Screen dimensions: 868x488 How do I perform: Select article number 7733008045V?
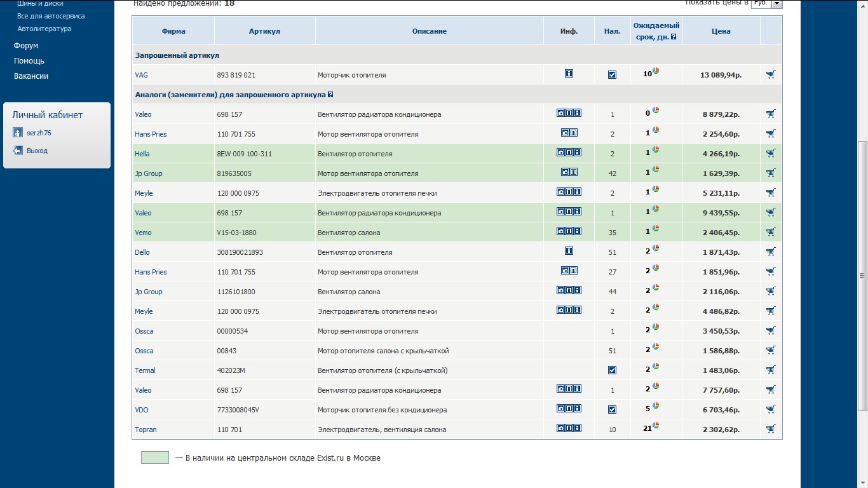point(238,410)
